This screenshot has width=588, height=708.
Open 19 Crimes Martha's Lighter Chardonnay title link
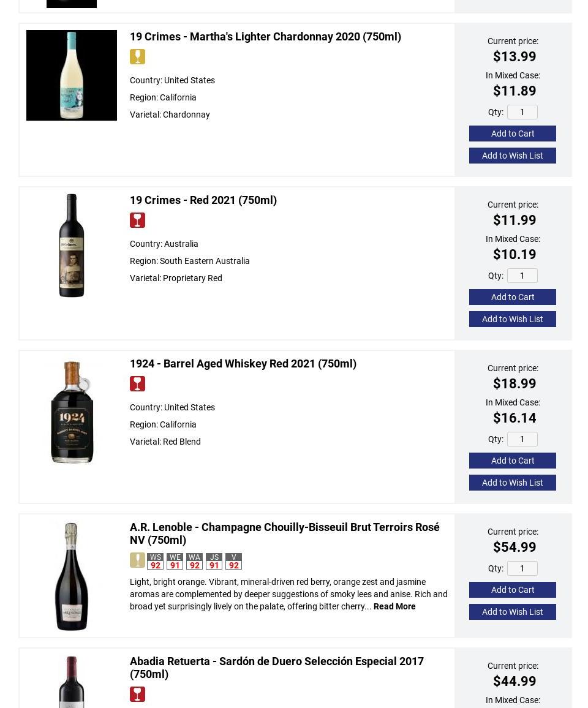point(265,37)
